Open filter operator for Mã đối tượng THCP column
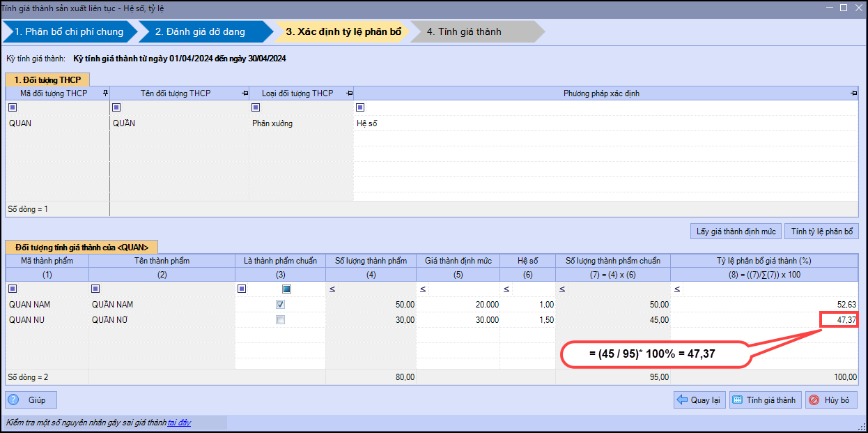Screen dimensions: 868x433 click(13, 107)
